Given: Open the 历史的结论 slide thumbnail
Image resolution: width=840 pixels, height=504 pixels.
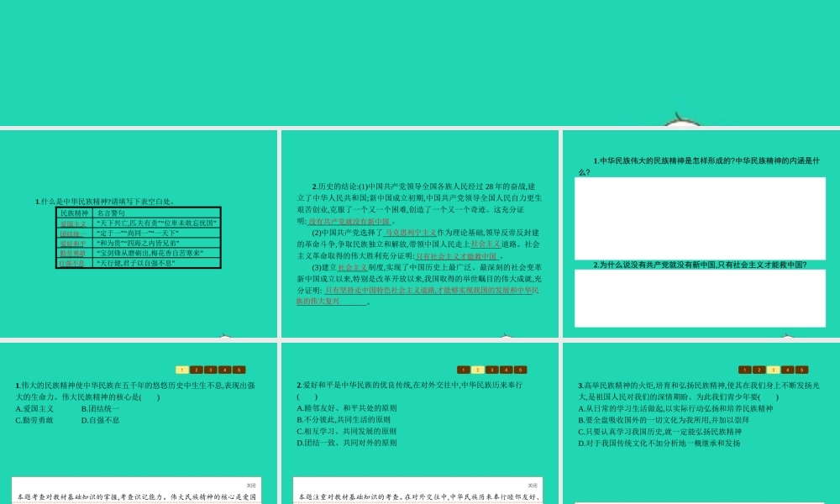Looking at the screenshot, I should (420, 234).
